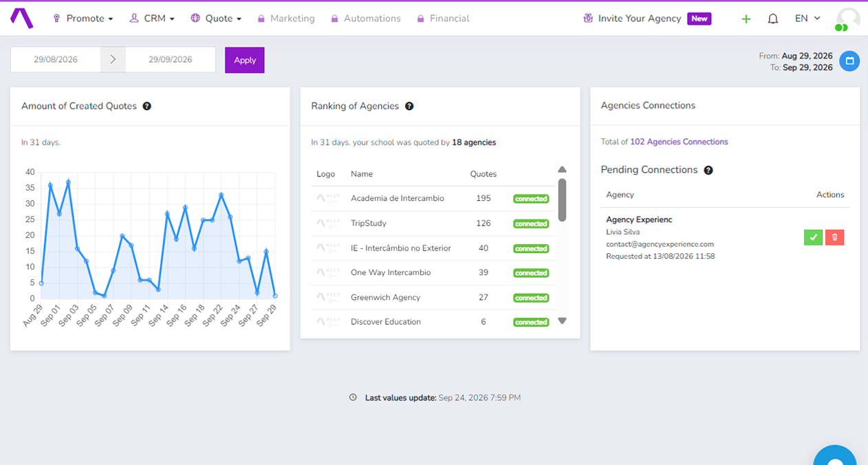Click Greenwich Agency name
This screenshot has width=868, height=465.
385,297
